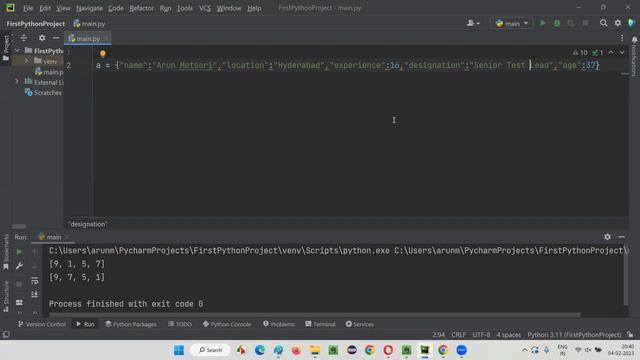640x360 pixels.
Task: Open the Python Console tool window
Action: coord(227,324)
